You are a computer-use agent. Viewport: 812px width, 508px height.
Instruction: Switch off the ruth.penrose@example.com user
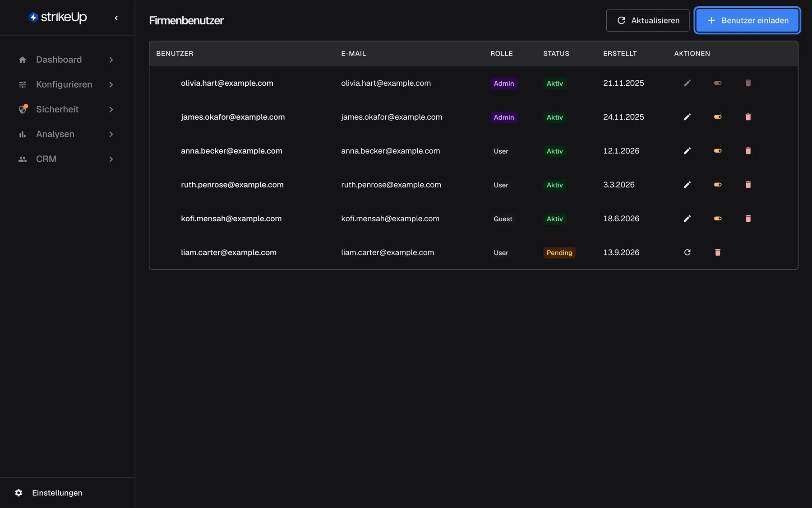pos(718,185)
